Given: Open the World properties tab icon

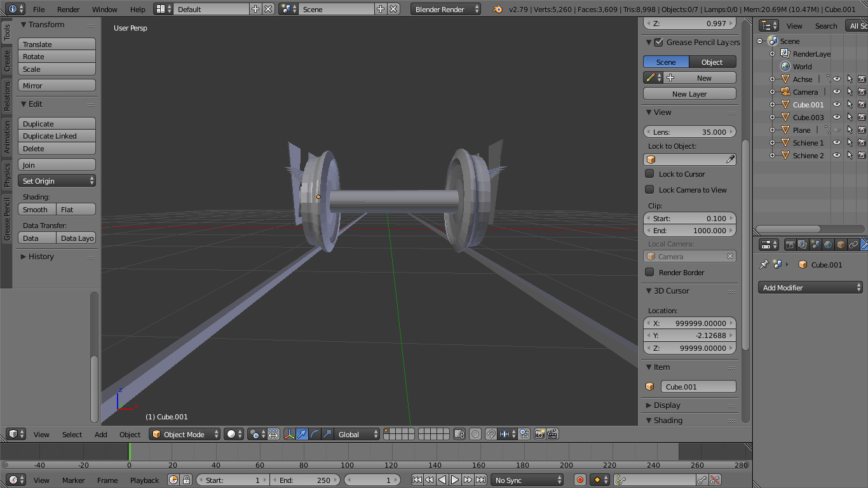Looking at the screenshot, I should [x=828, y=245].
